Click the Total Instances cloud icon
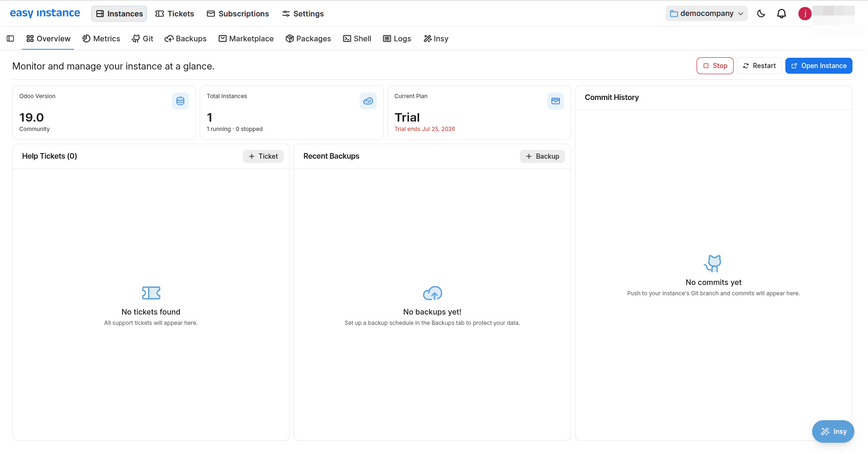The width and height of the screenshot is (868, 454). [368, 101]
